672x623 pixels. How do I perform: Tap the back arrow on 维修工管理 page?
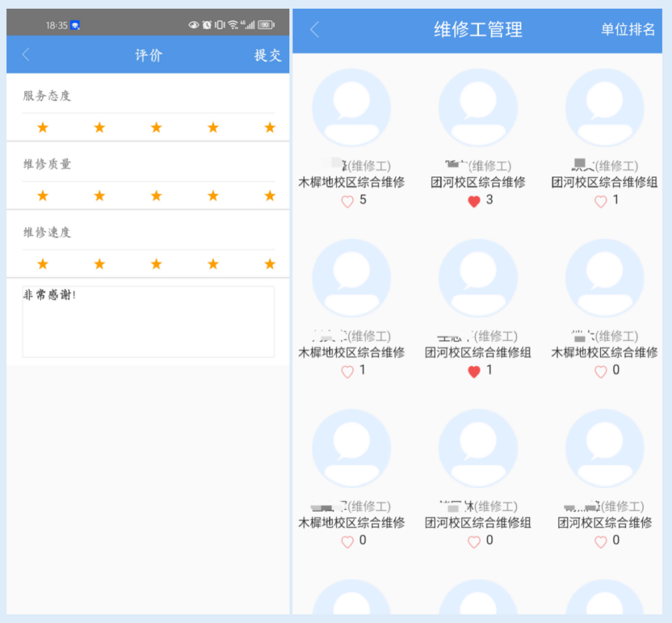314,30
